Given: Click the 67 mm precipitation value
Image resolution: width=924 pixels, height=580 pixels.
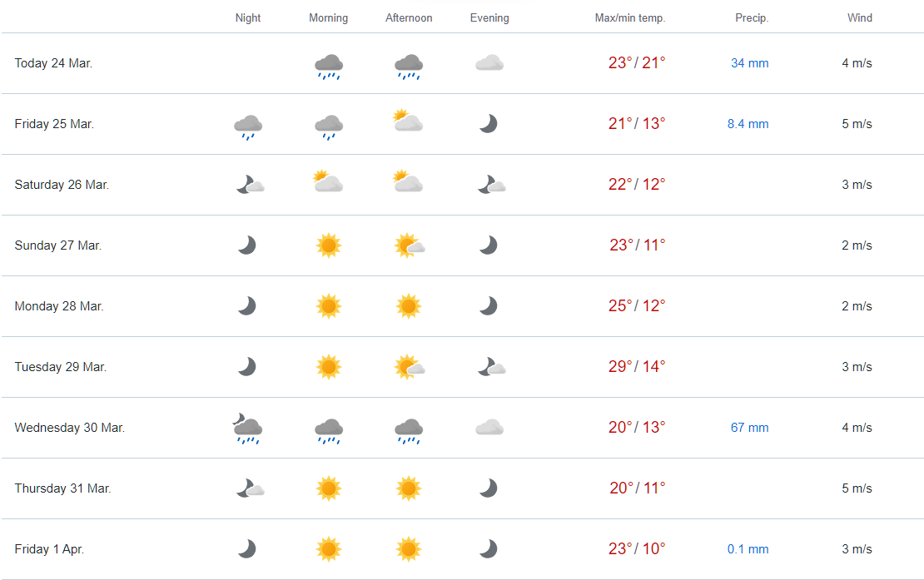Looking at the screenshot, I should point(749,428).
